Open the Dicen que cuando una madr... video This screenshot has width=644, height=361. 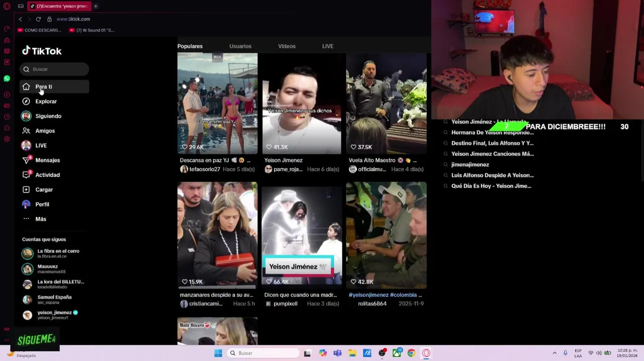302,235
